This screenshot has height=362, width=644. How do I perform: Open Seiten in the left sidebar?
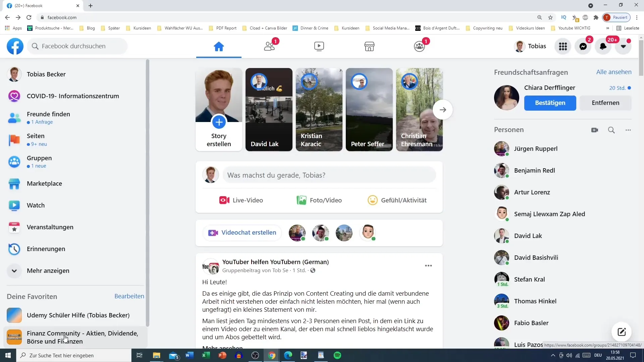[x=75, y=140]
